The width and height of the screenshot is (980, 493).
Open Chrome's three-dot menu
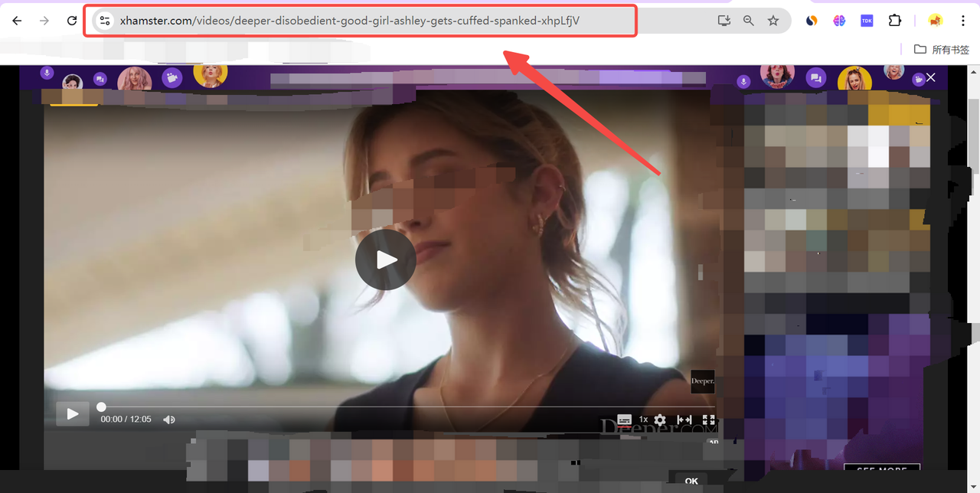[962, 21]
